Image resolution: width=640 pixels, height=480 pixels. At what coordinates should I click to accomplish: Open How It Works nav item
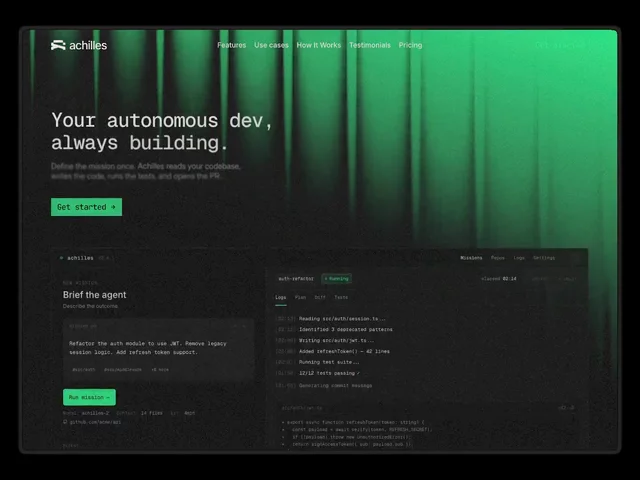coord(318,45)
